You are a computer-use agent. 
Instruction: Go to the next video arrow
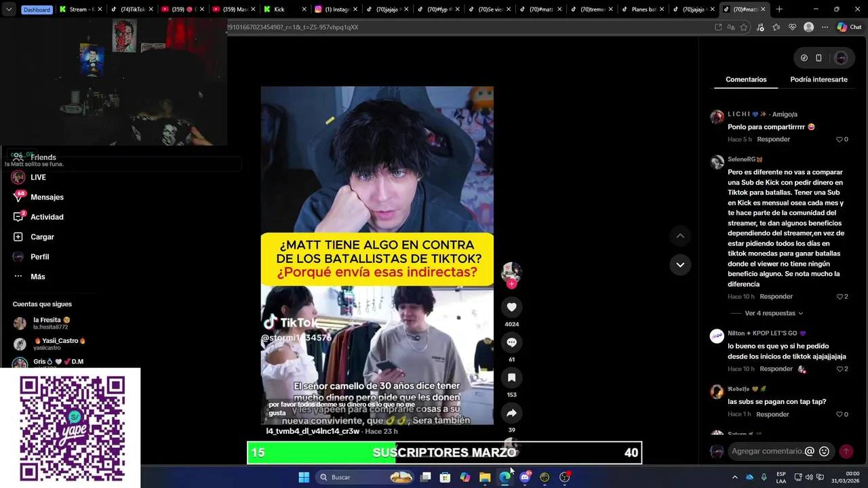680,265
